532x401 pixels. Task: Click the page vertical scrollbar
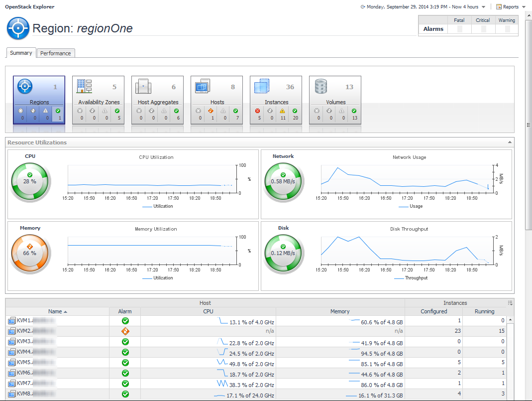(528, 125)
